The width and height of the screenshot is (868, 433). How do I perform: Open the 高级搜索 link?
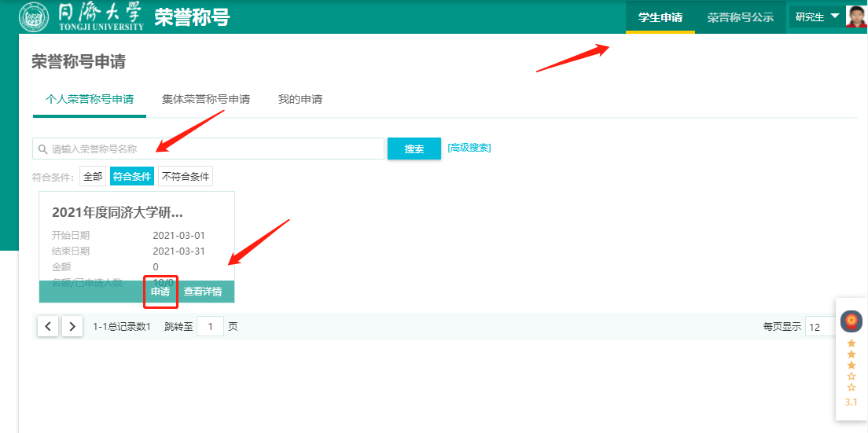point(469,148)
